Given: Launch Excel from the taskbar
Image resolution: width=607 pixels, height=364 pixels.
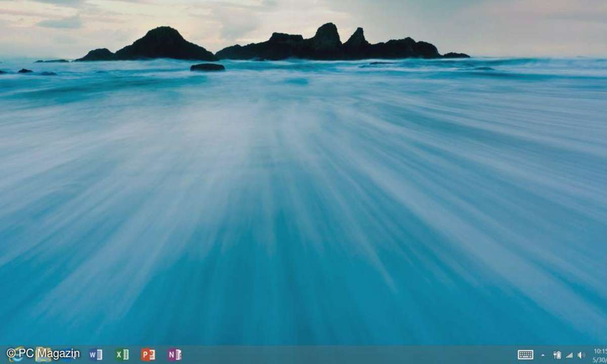Looking at the screenshot, I should [x=122, y=354].
